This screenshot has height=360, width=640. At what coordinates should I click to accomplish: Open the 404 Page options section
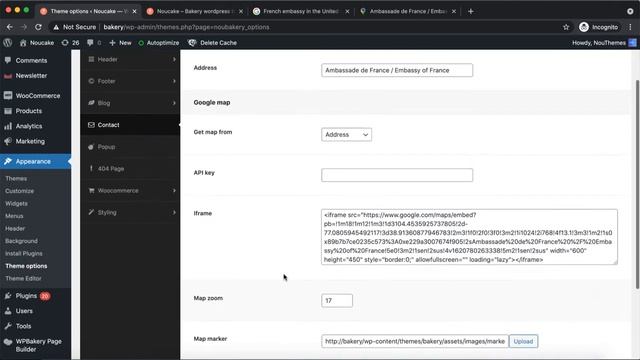point(130,169)
